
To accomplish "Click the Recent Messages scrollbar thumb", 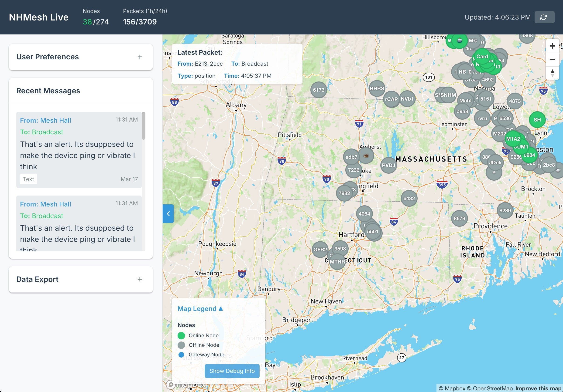I will 144,126.
